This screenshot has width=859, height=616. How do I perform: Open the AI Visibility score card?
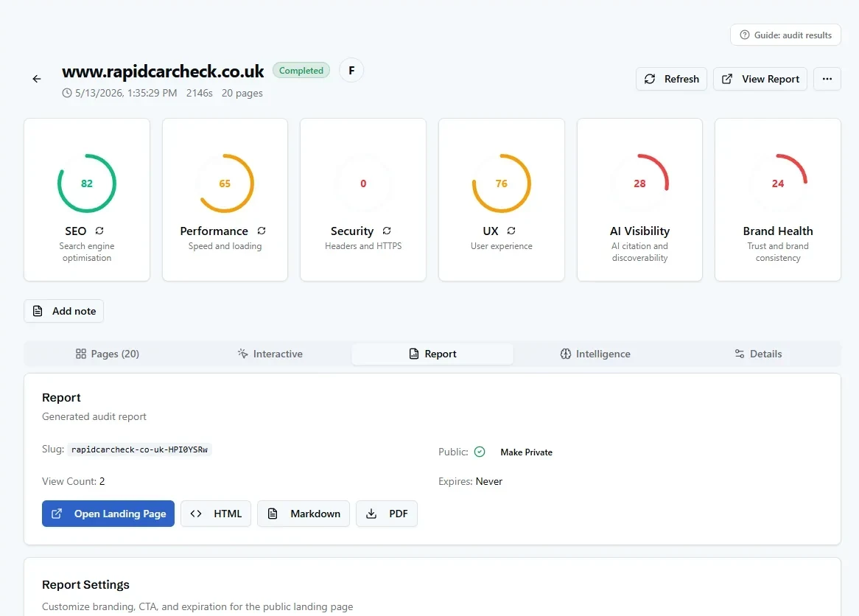point(639,200)
